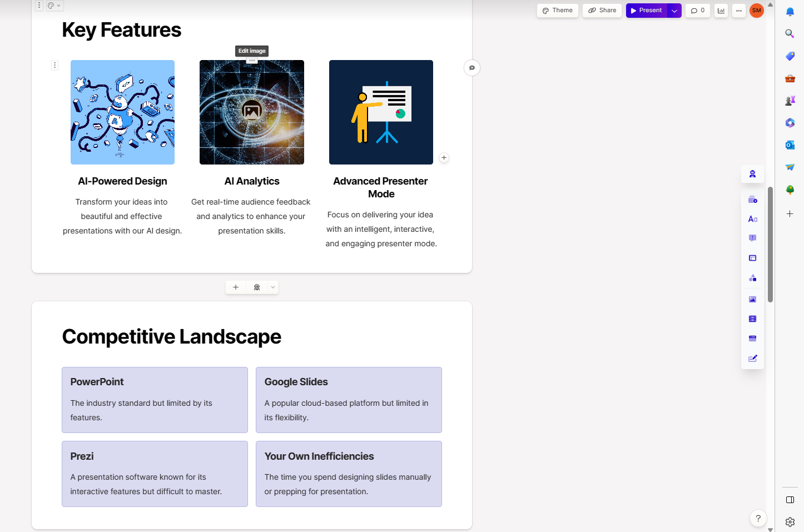Image resolution: width=804 pixels, height=532 pixels.
Task: Toggle the sidebar split-view panel icon
Action: pyautogui.click(x=790, y=500)
